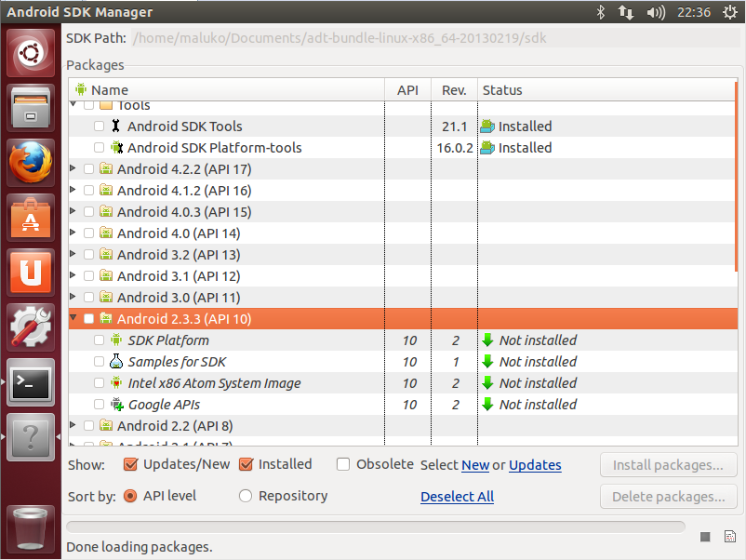
Task: Check the Android SDK Tools checkbox
Action: pos(99,127)
